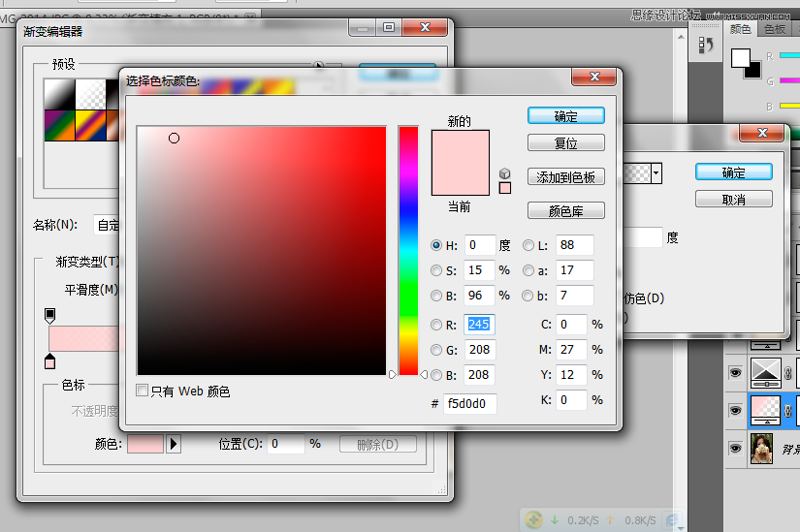Viewport: 800px width, 532px height.
Task: Select the Lab a radio button
Action: [x=528, y=270]
